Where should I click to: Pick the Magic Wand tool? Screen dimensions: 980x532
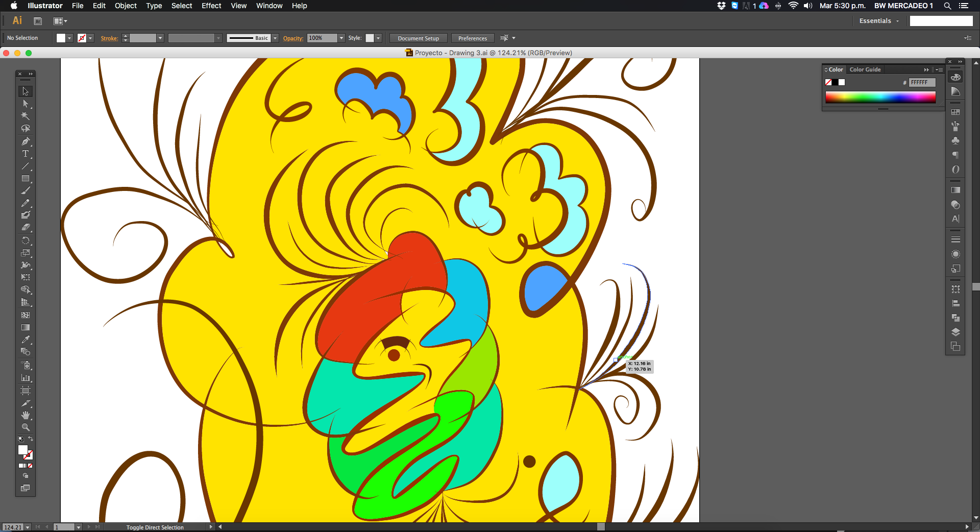25,116
